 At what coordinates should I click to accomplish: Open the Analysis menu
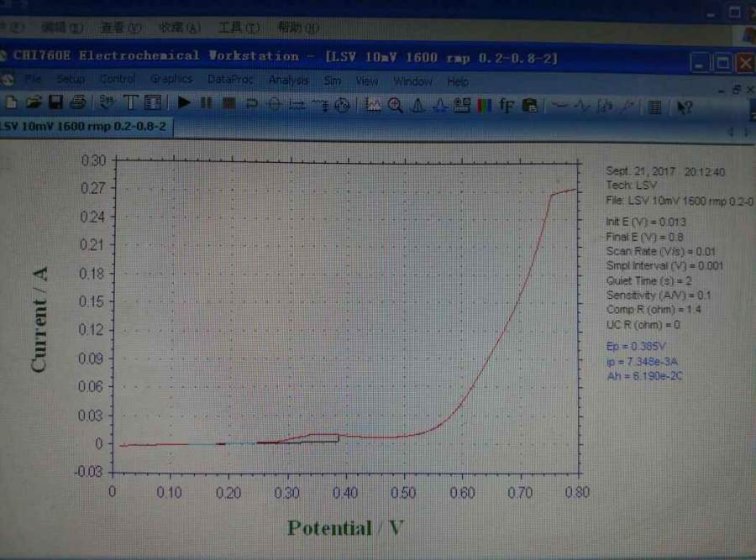pyautogui.click(x=288, y=80)
